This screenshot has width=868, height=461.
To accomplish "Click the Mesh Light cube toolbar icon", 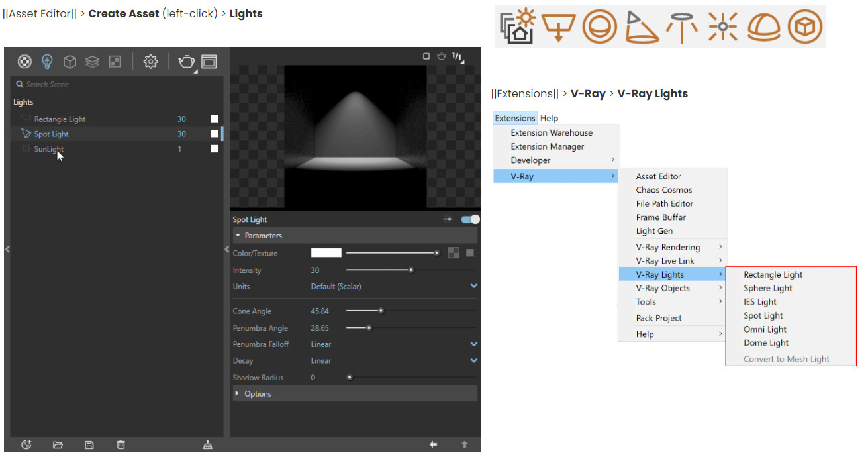I will pyautogui.click(x=806, y=26).
